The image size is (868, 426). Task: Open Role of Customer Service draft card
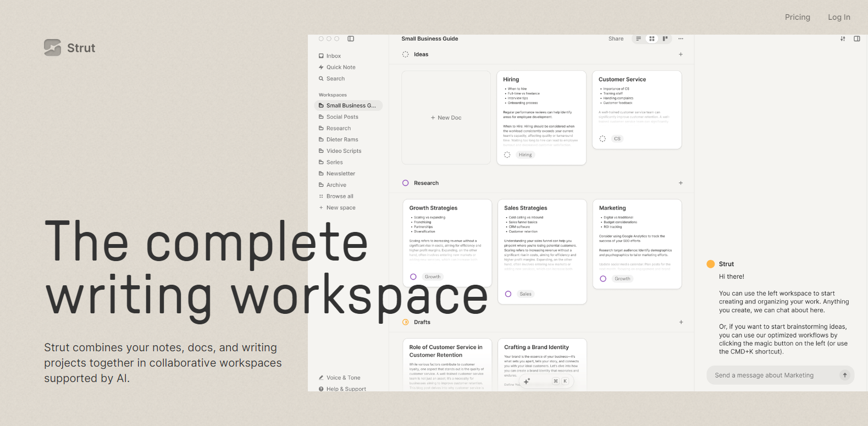click(447, 365)
